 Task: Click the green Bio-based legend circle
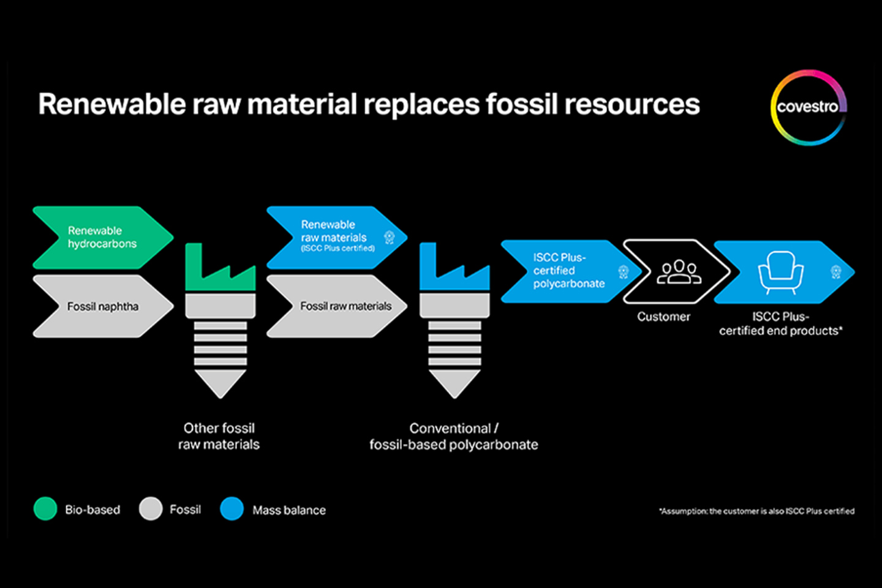[45, 508]
